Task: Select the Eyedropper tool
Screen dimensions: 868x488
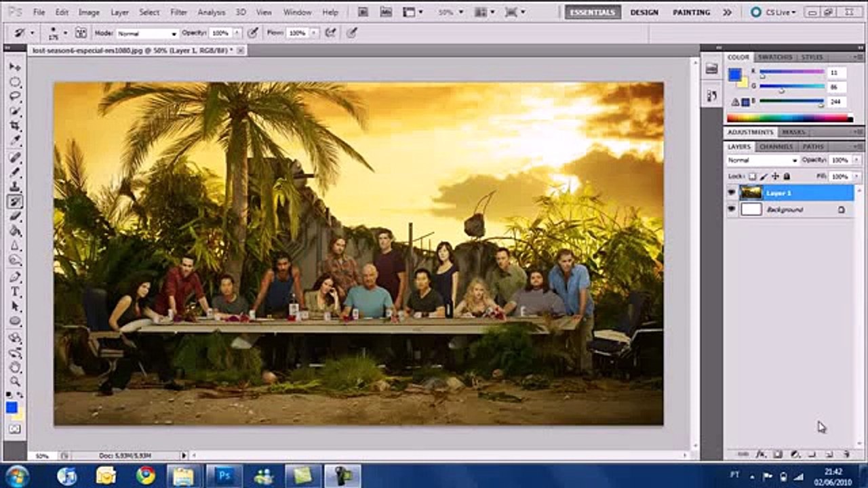Action: coord(15,142)
